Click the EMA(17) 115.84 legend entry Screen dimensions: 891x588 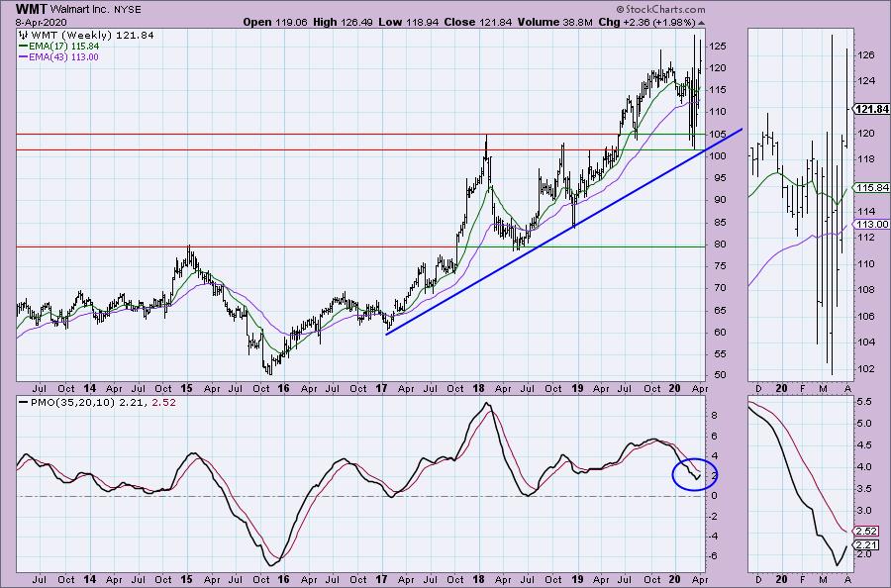coord(63,46)
